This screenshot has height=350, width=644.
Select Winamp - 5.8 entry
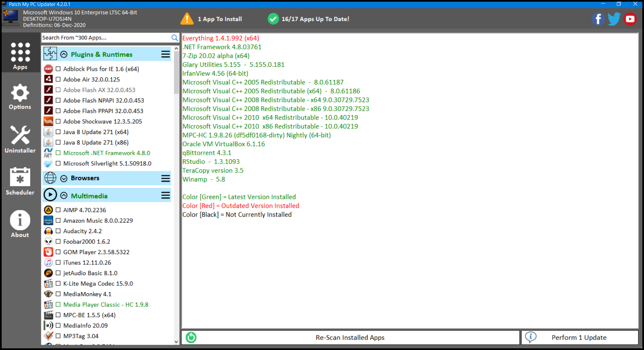[x=204, y=179]
